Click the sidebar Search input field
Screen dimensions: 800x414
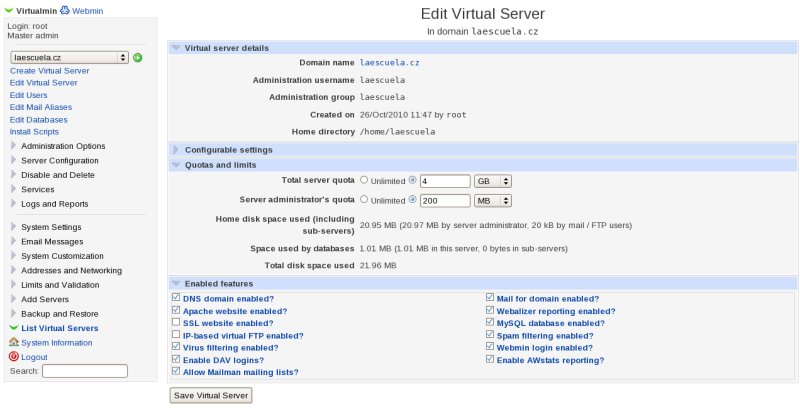click(x=85, y=371)
